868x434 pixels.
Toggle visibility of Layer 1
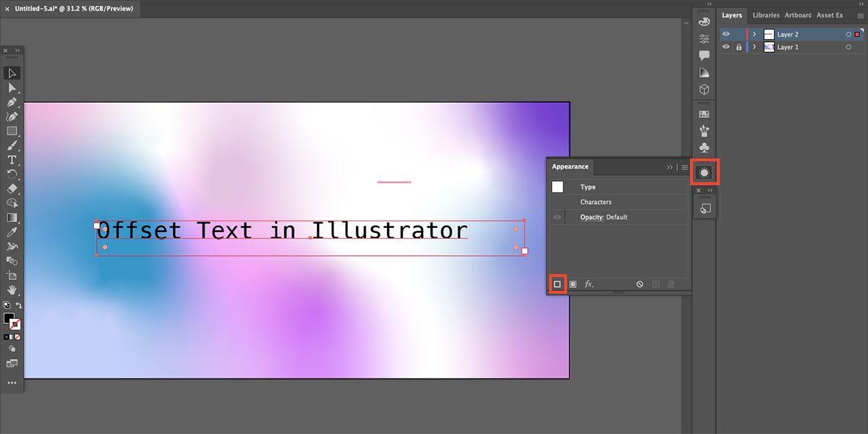[726, 47]
